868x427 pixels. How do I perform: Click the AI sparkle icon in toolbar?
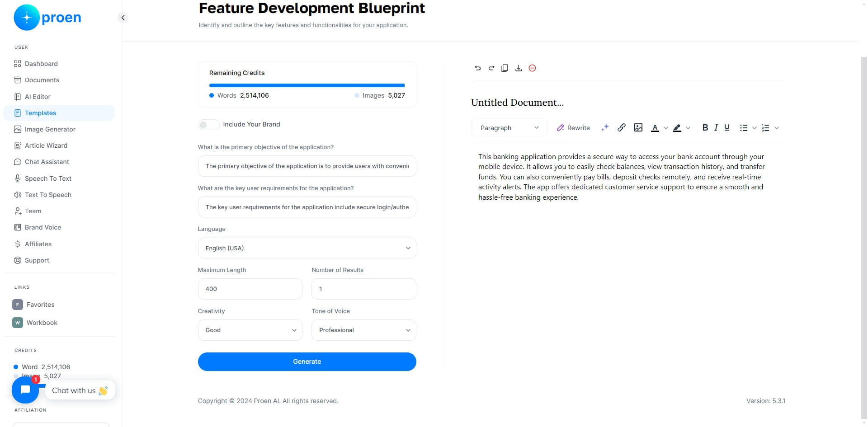coord(605,128)
